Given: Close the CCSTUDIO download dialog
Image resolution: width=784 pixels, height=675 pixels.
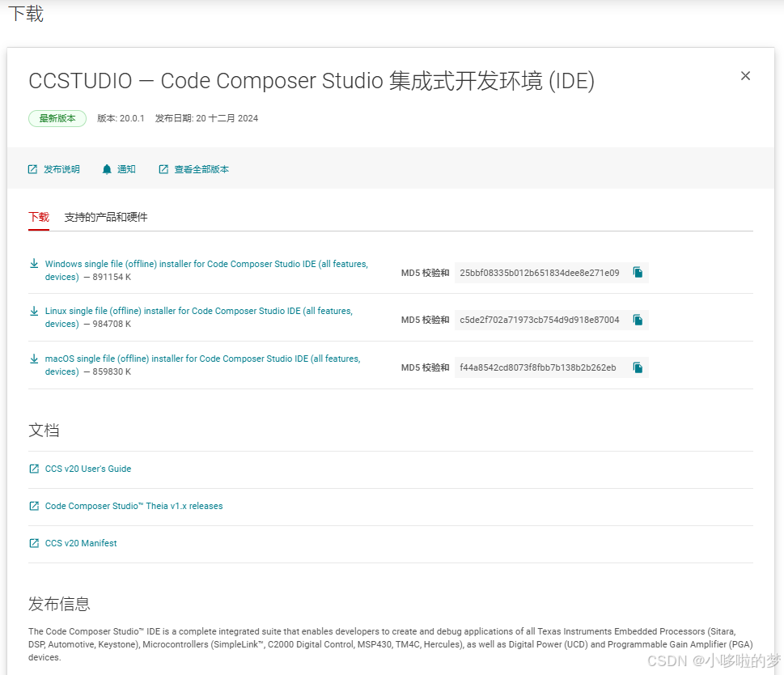Looking at the screenshot, I should (745, 76).
